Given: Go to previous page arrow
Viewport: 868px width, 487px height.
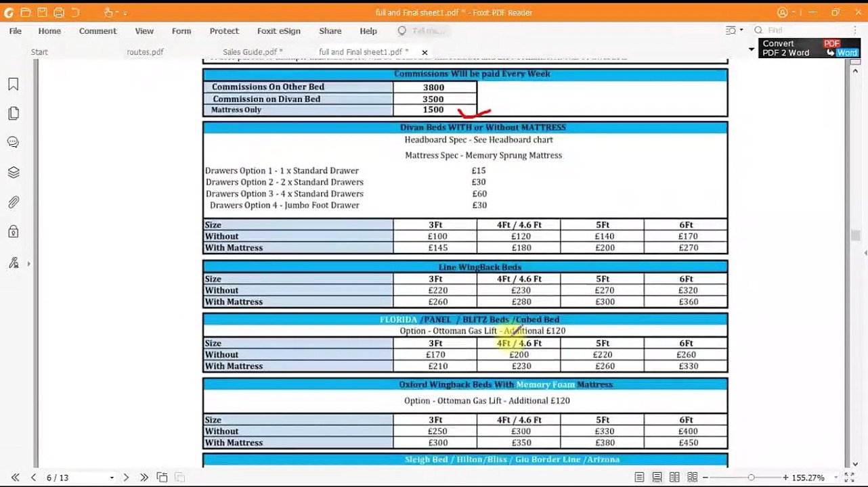Looking at the screenshot, I should (x=33, y=478).
